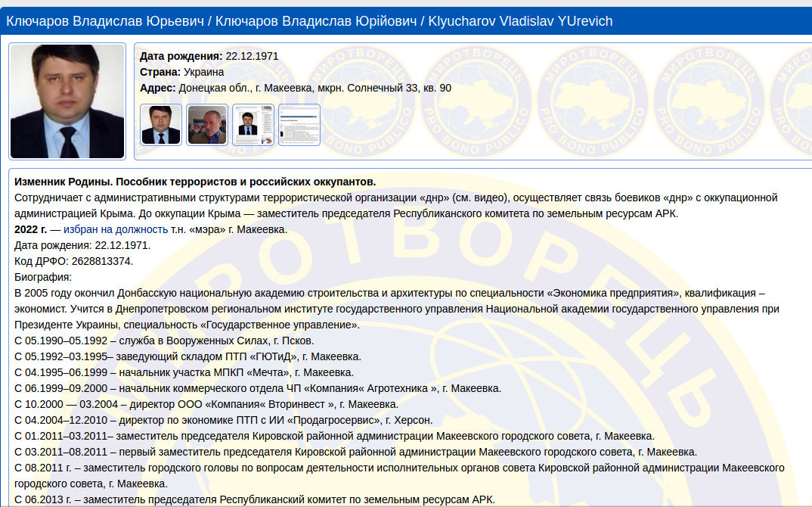This screenshot has height=507, width=812.
Task: Click the «Код ДРФО: 2628813374» line
Action: coord(73,261)
